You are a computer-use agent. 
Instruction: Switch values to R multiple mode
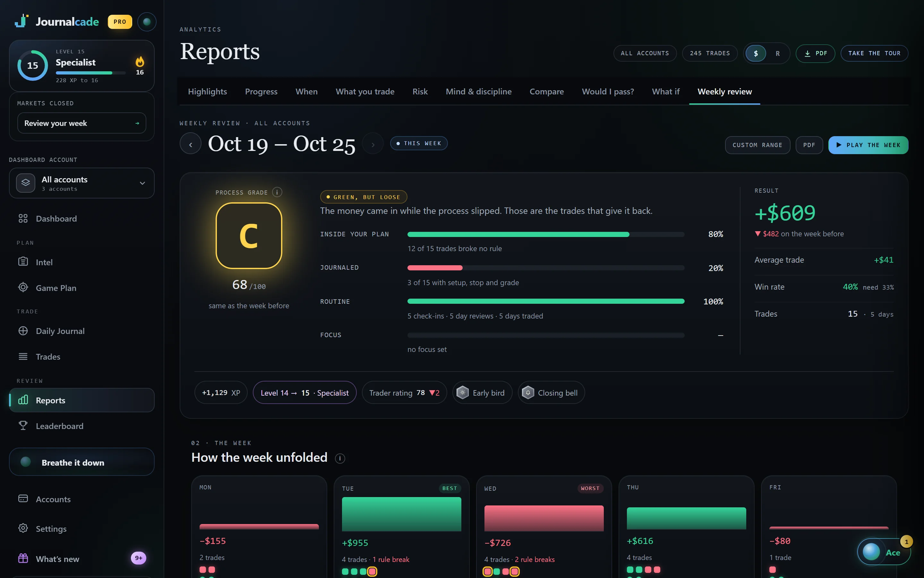[778, 54]
